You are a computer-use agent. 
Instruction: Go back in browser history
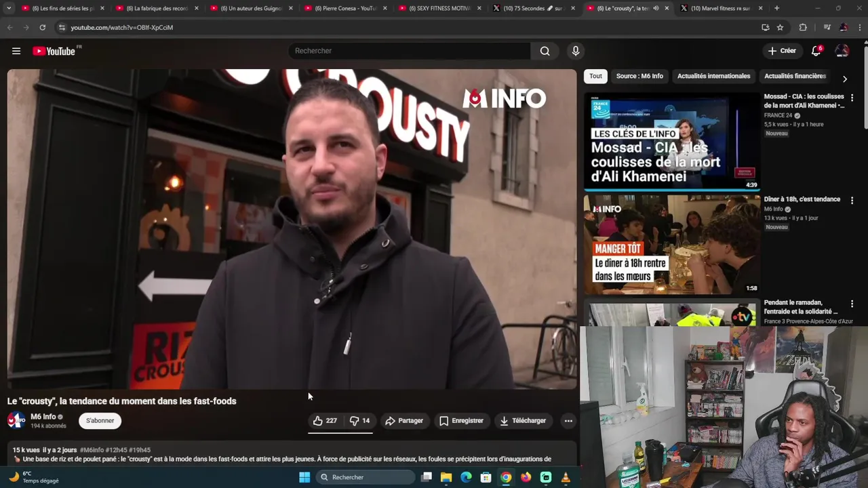[9, 27]
